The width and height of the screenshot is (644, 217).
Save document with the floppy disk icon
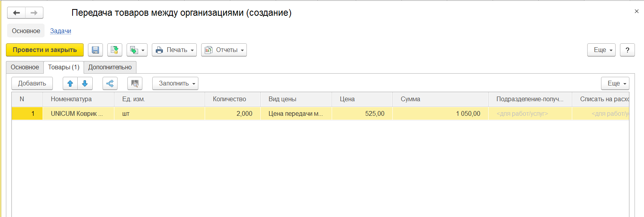95,50
